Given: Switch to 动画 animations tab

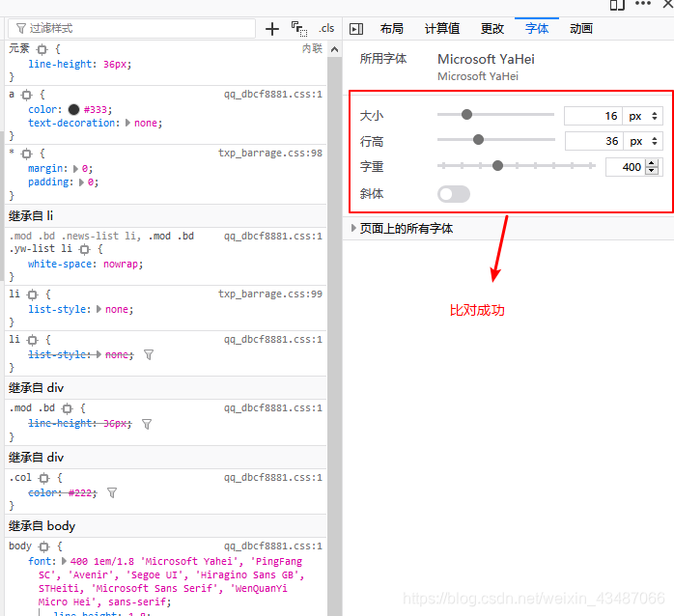Looking at the screenshot, I should point(581,29).
